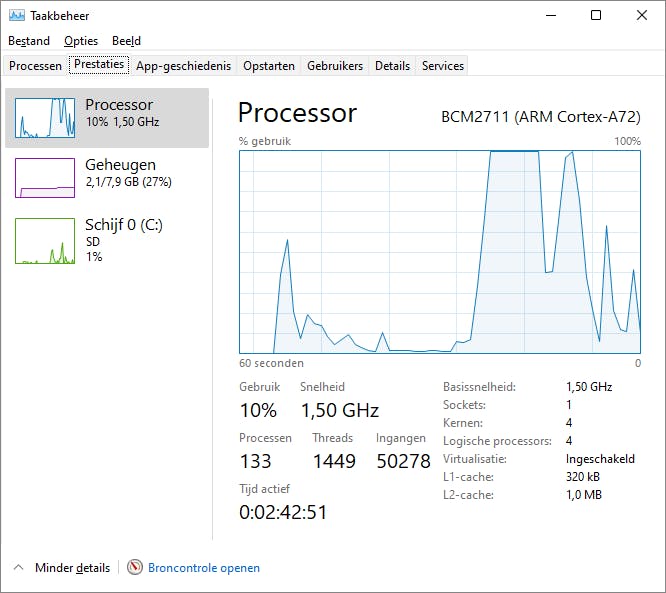Click the processor usage graph area

(440, 251)
